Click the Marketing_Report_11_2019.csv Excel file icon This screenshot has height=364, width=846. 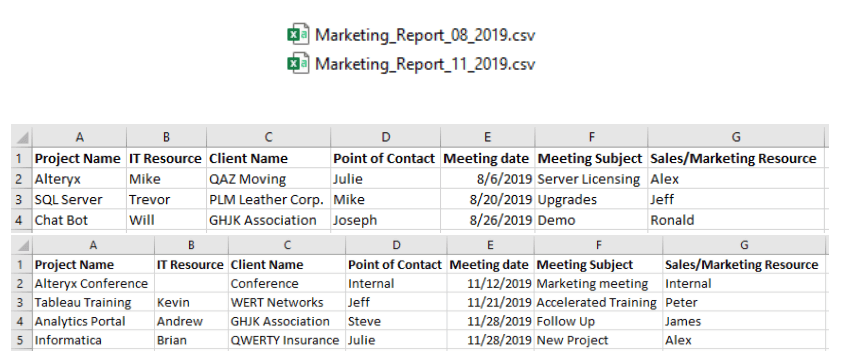click(297, 64)
